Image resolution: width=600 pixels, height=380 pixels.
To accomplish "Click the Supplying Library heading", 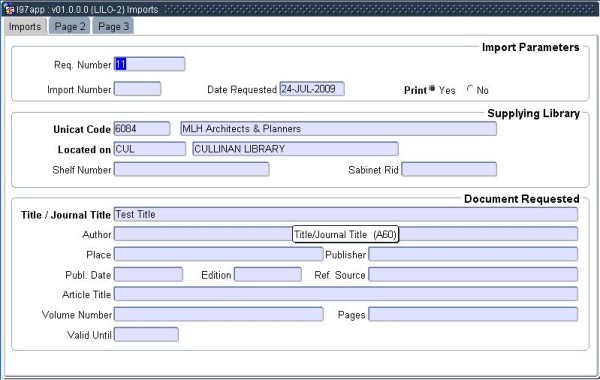I will [x=533, y=114].
